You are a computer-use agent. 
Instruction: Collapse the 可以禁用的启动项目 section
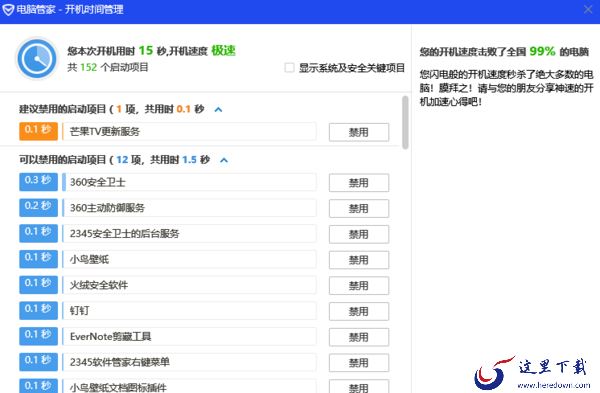coord(224,160)
